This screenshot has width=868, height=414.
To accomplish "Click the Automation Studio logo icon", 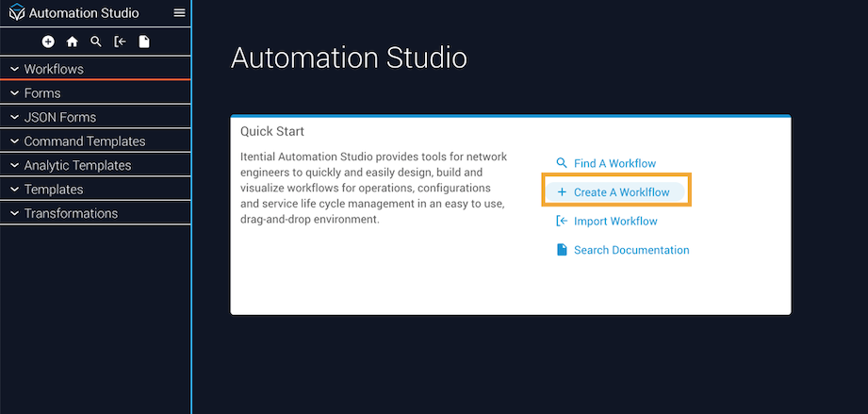I will click(17, 12).
